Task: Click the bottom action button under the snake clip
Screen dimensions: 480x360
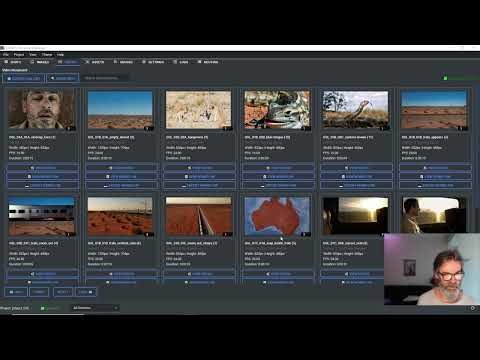Action: pyautogui.click(x=357, y=185)
